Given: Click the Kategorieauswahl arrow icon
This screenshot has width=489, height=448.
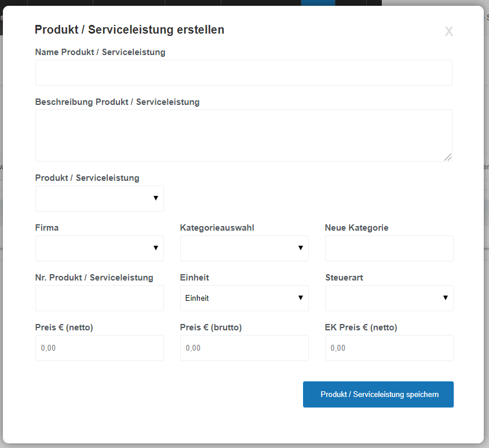Looking at the screenshot, I should [301, 248].
